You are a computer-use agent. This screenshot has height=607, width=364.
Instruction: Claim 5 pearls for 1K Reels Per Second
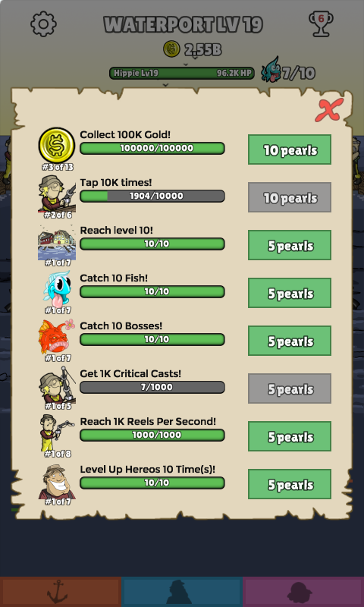pyautogui.click(x=290, y=436)
